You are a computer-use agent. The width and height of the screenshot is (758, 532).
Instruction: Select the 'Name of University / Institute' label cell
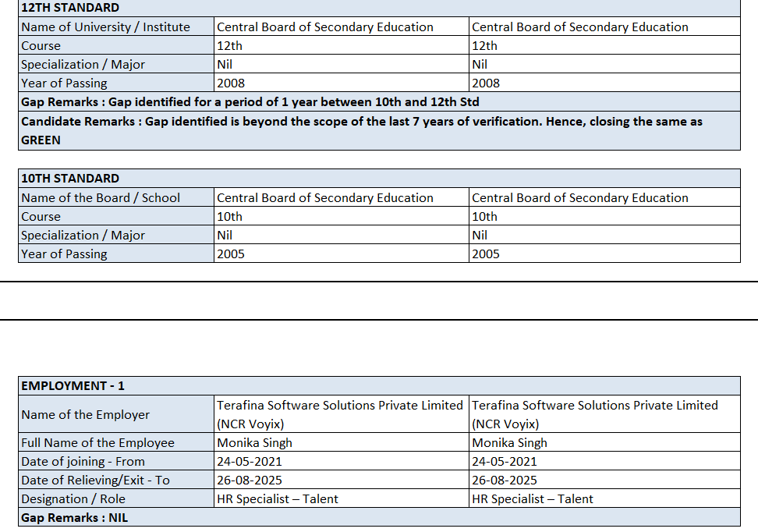click(105, 27)
